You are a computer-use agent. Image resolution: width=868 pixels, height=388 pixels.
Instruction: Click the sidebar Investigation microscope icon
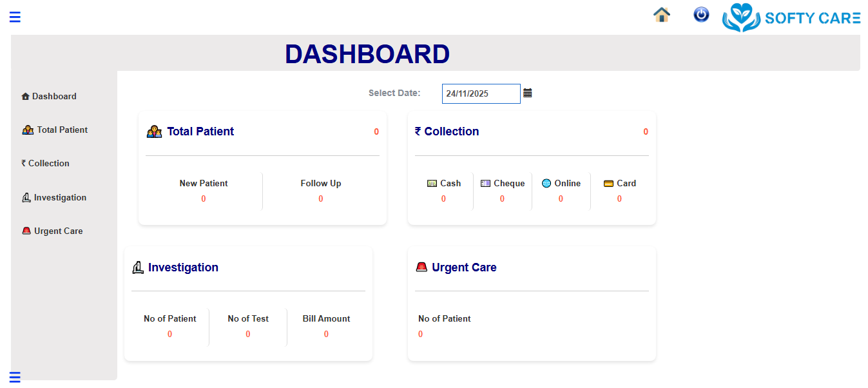pos(26,197)
